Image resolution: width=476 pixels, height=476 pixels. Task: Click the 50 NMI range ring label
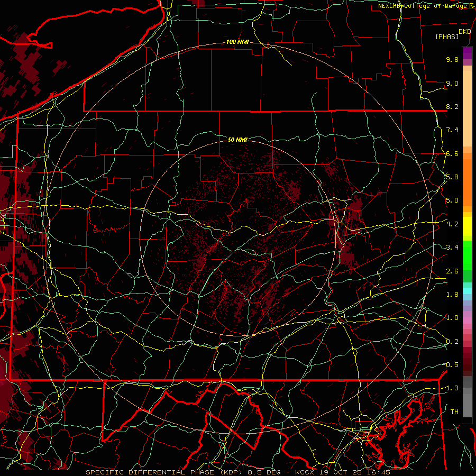[237, 140]
